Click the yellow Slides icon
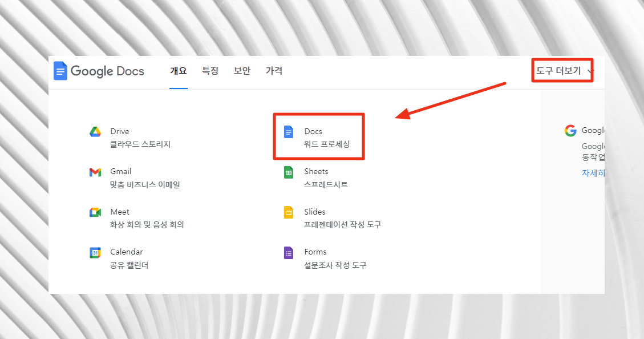The width and height of the screenshot is (644, 339). point(289,212)
